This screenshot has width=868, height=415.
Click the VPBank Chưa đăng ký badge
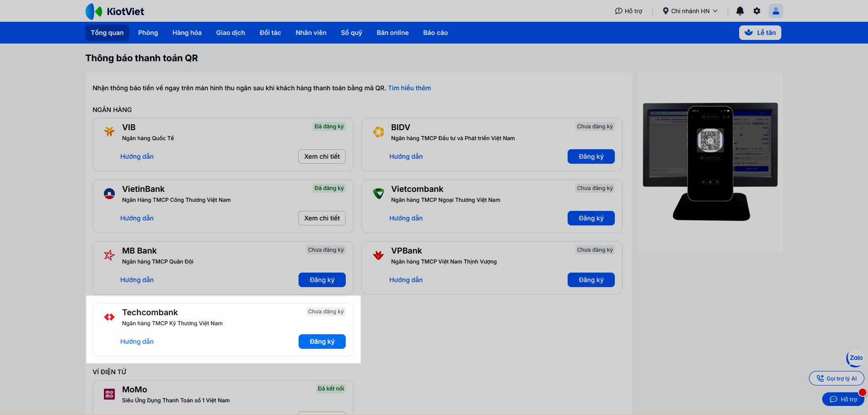coord(595,250)
